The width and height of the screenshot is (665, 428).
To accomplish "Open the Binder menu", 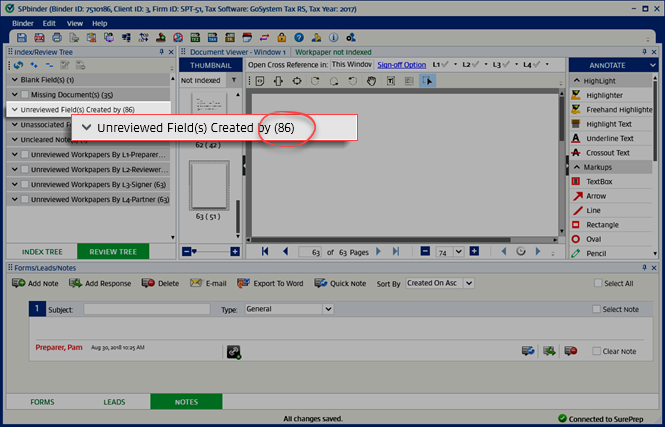I will pos(21,22).
